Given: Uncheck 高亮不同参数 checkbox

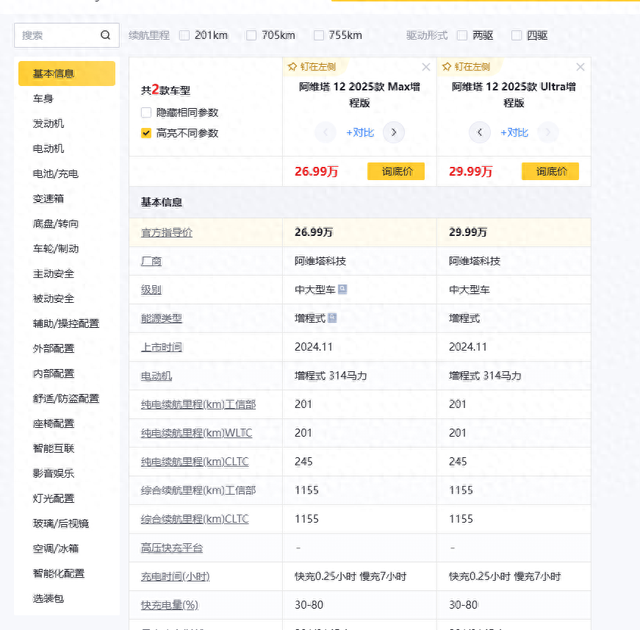Looking at the screenshot, I should click(146, 133).
